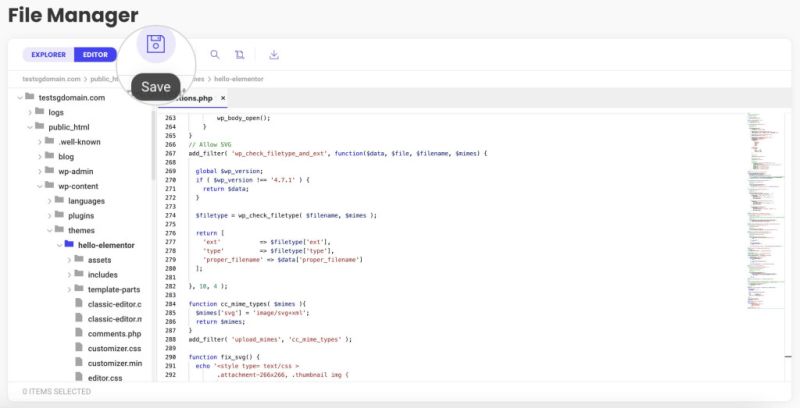Screen dimensions: 800x408
Task: Collapse the themes folder chevron
Action: 49,231
